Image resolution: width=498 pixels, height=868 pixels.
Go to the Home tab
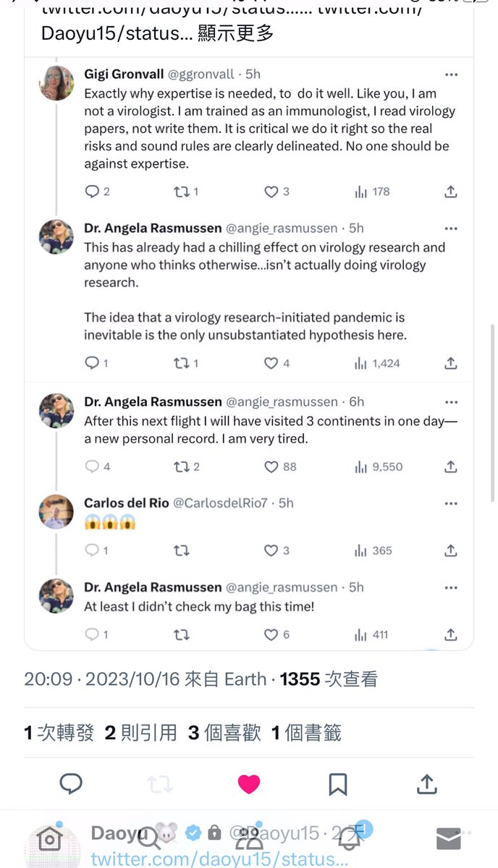click(49, 839)
